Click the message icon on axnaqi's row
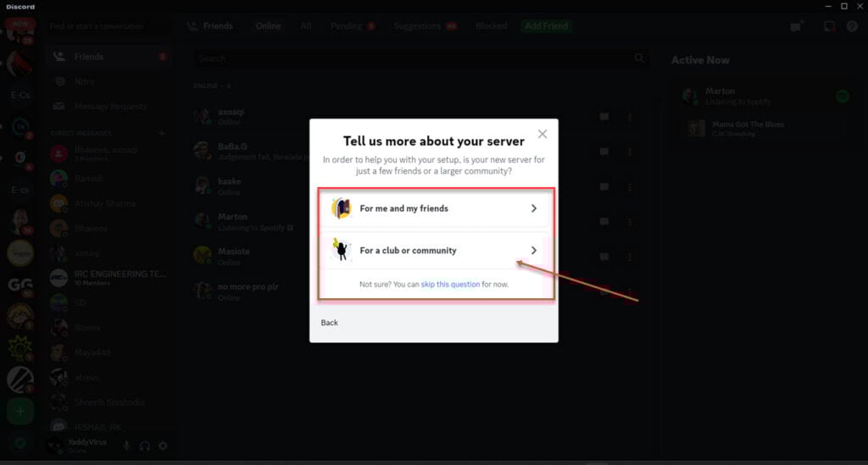 tap(604, 117)
